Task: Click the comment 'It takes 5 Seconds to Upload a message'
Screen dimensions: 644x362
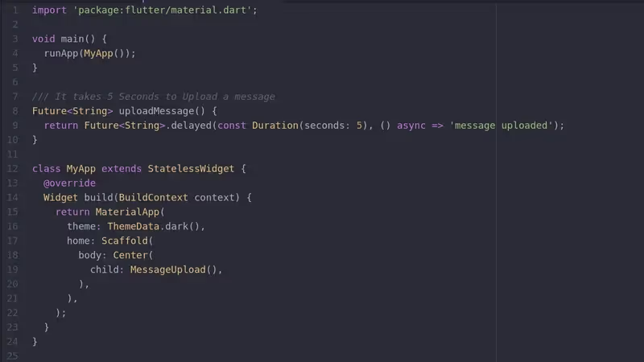Action: [165, 97]
